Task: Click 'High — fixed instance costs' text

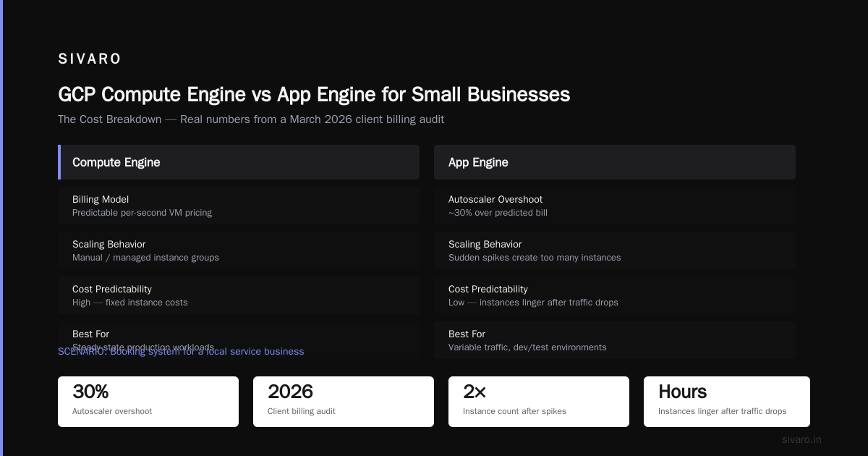Action: pos(129,303)
